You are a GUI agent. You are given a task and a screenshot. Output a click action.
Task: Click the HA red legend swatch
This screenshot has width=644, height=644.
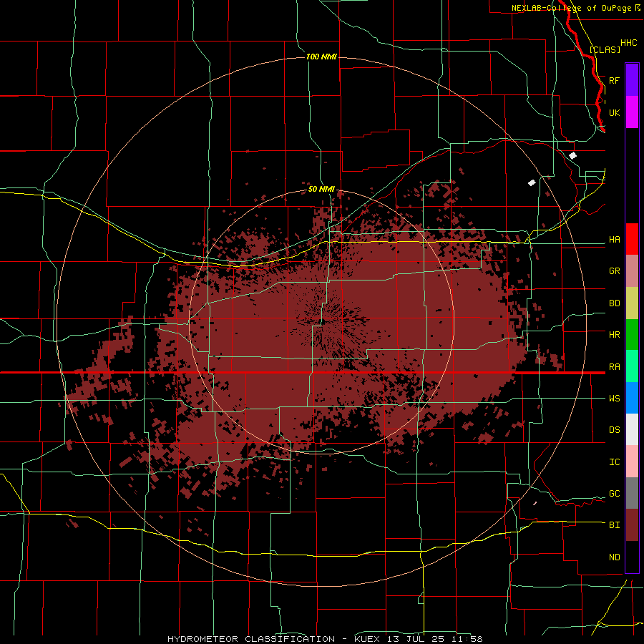point(632,239)
